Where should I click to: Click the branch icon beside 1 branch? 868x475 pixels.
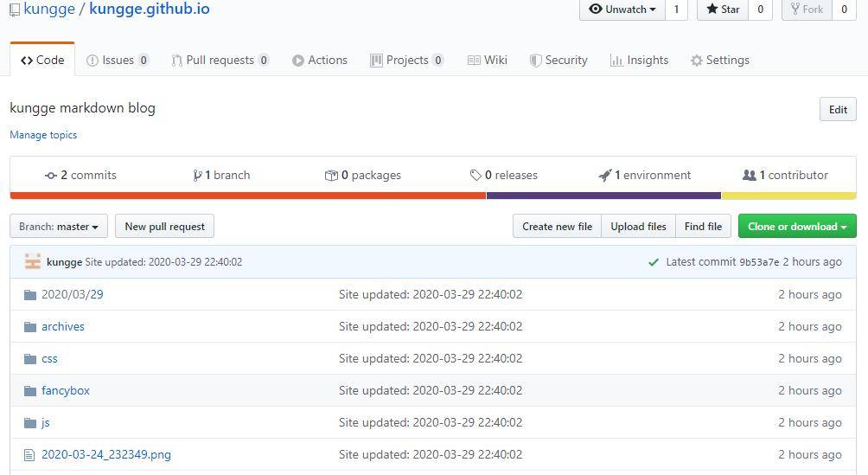point(197,175)
